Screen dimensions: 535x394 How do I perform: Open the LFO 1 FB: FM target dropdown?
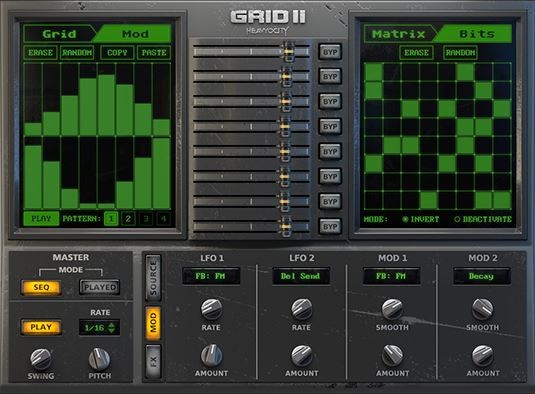pyautogui.click(x=211, y=276)
